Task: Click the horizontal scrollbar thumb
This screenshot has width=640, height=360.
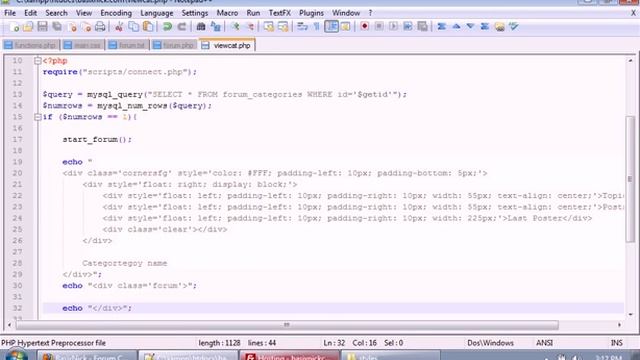Action: coord(287,325)
